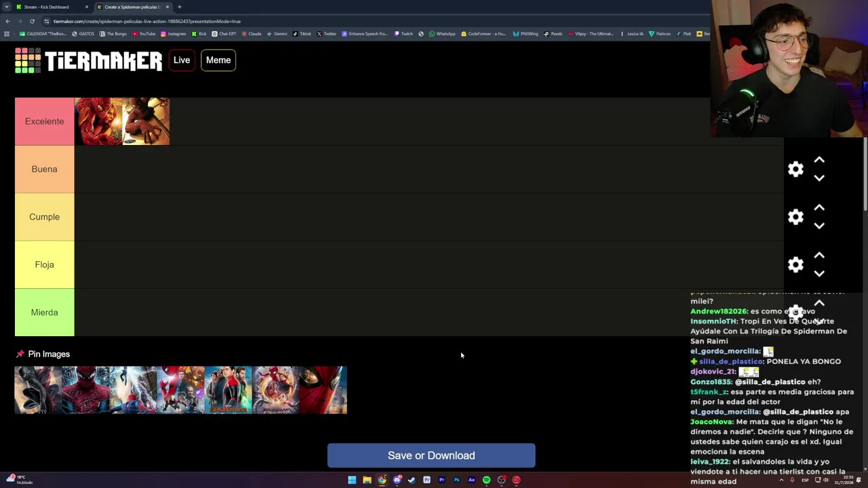
Task: Open the WhatsApp bookmark
Action: [x=442, y=34]
